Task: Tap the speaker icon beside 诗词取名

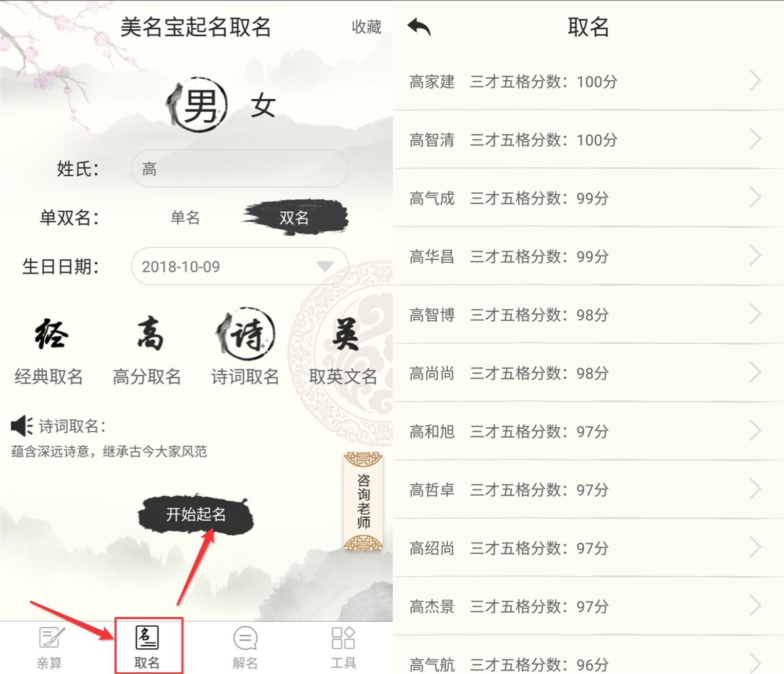Action: click(22, 426)
